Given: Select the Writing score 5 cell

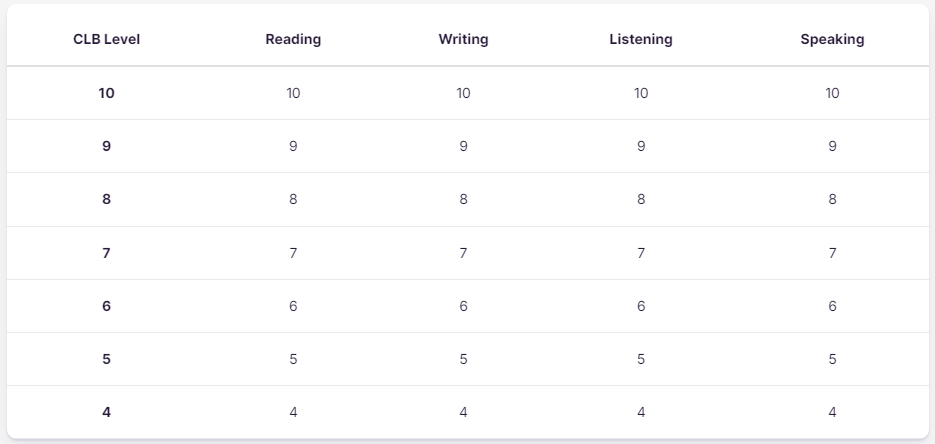Looking at the screenshot, I should tap(463, 359).
